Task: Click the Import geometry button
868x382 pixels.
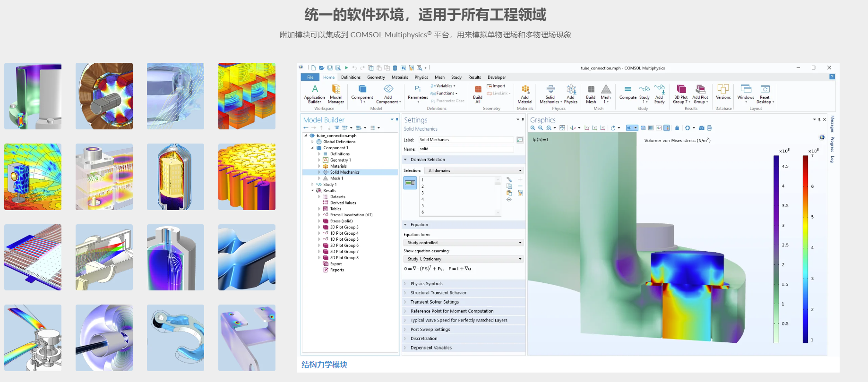Action: (x=496, y=86)
